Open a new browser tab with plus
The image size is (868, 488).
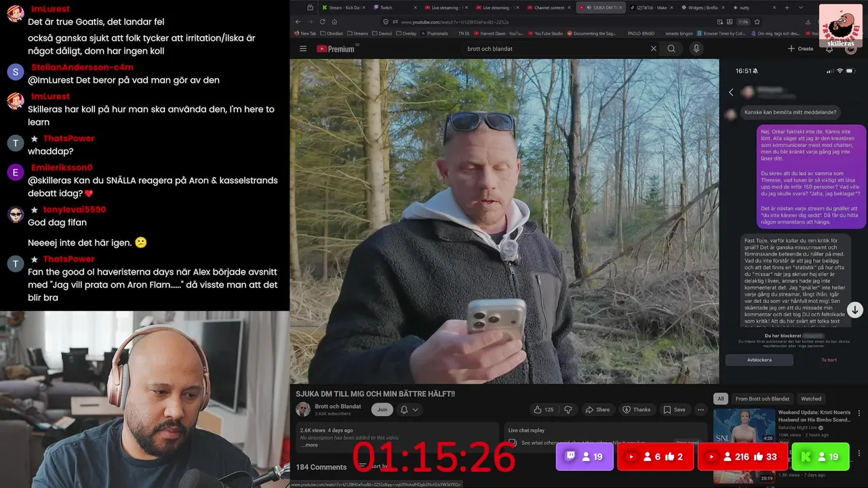pyautogui.click(x=787, y=7)
